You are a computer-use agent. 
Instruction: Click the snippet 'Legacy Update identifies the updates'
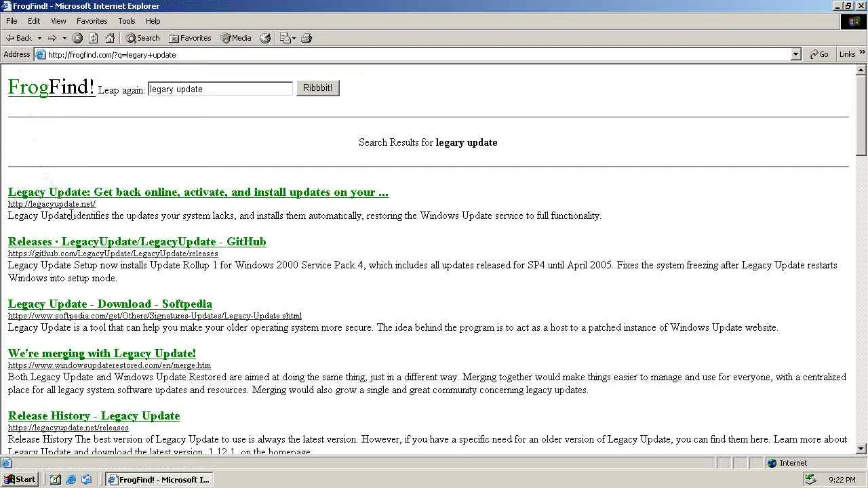point(304,216)
